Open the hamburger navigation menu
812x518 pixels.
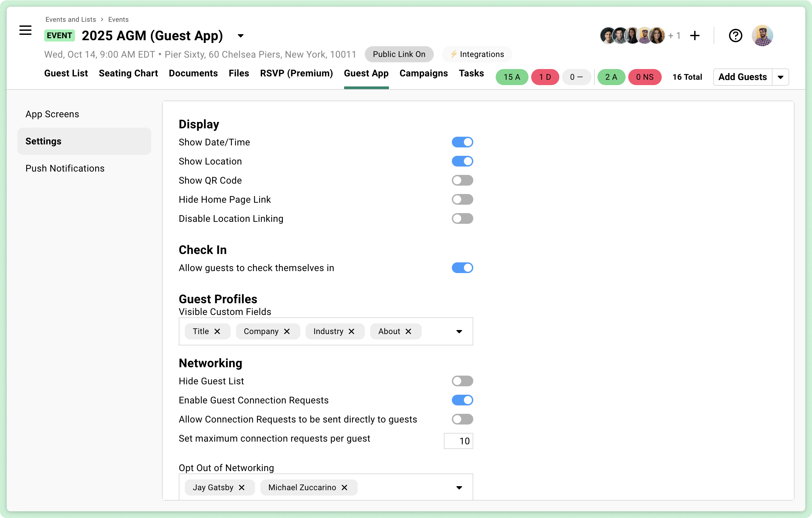pos(25,30)
